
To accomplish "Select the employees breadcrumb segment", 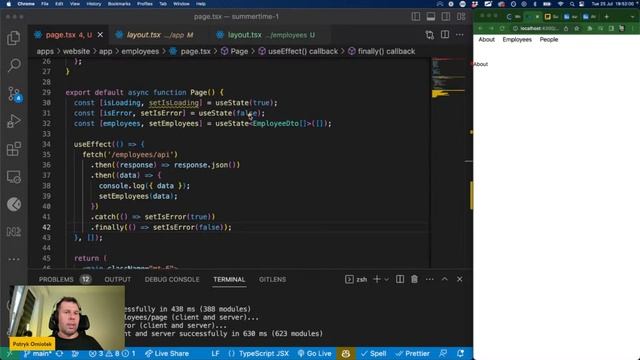I will (140, 51).
